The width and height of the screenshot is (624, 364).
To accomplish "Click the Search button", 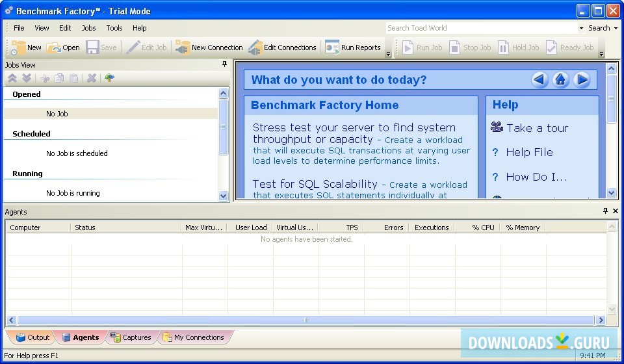I will tap(599, 28).
